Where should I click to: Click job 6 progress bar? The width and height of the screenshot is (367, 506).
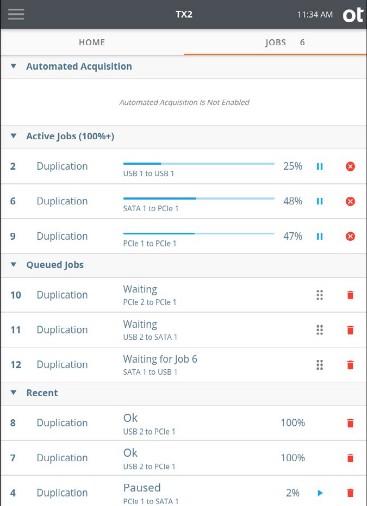click(x=199, y=198)
